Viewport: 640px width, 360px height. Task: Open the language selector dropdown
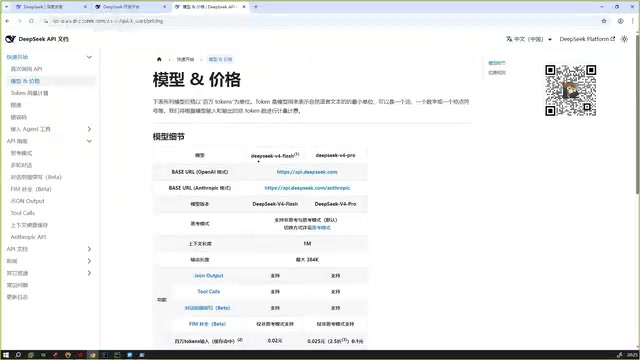[529, 39]
